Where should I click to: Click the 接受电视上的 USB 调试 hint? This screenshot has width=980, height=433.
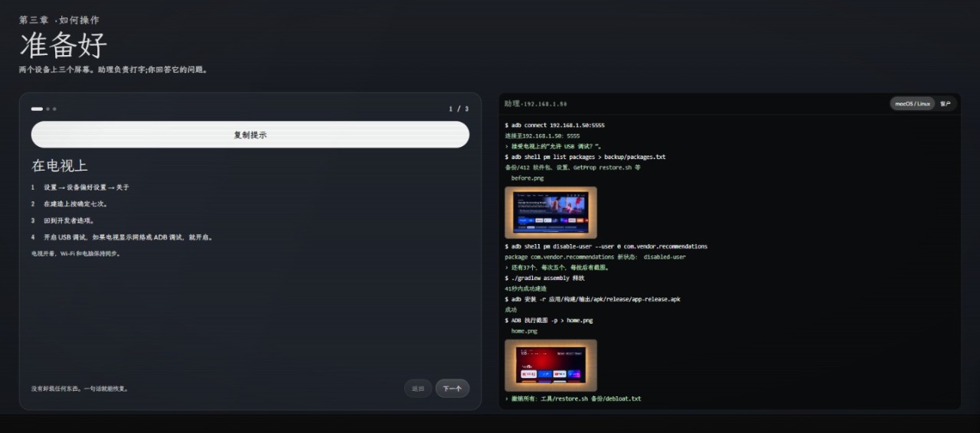[553, 146]
